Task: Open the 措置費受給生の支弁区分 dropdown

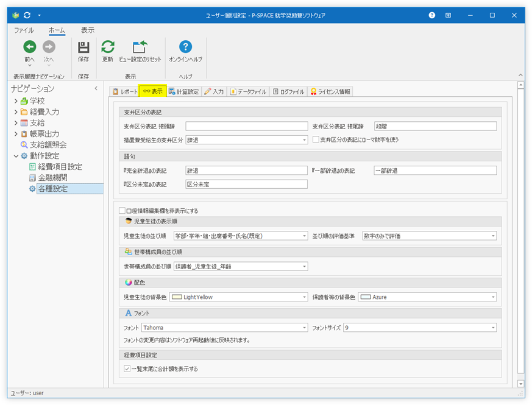Action: [304, 140]
